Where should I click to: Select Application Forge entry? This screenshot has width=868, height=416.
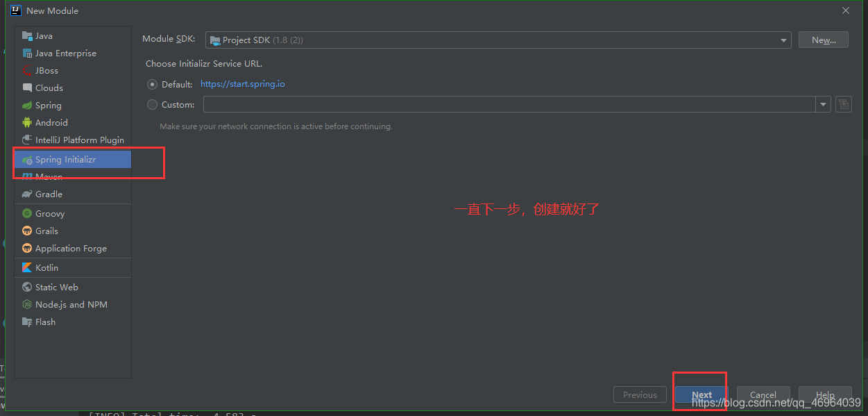[x=73, y=249]
